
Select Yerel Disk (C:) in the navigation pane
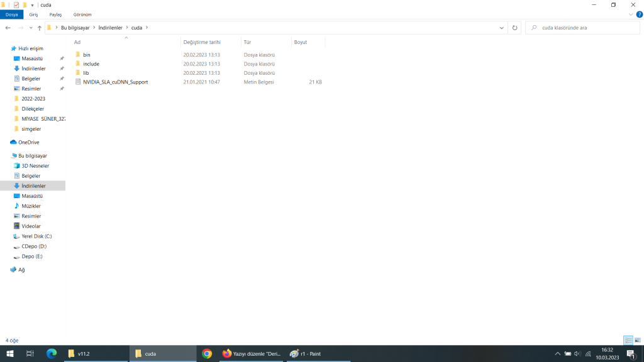[36, 236]
